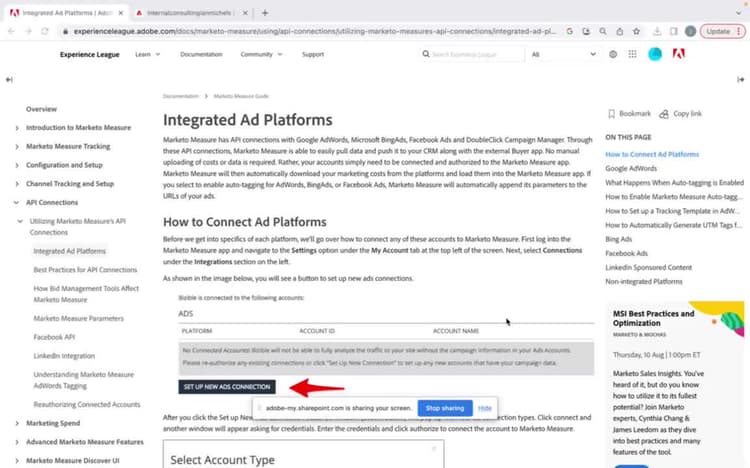Jump to Google AdWords section
The width and height of the screenshot is (750, 468).
tap(631, 168)
